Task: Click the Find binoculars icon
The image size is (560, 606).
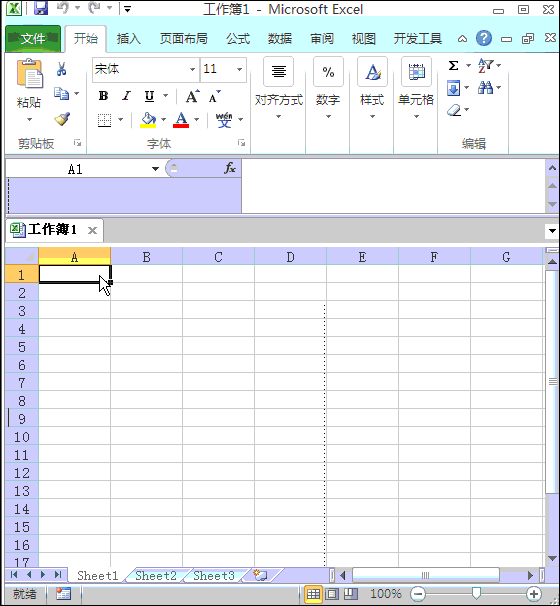Action: pyautogui.click(x=485, y=88)
